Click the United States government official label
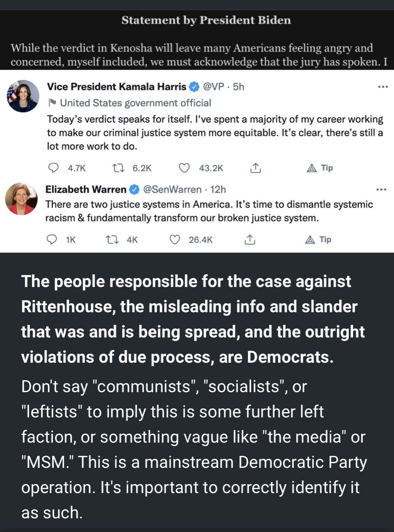The image size is (394, 532). pos(135,103)
